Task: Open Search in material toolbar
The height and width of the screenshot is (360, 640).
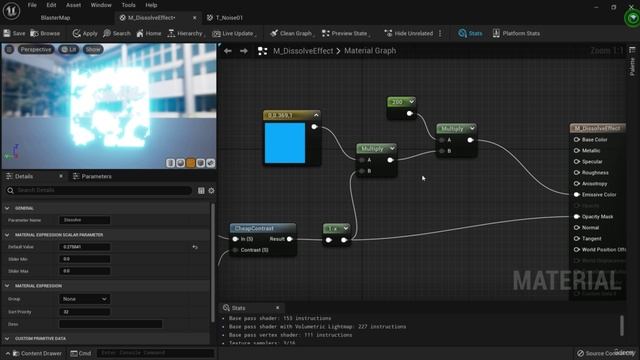Action: coord(117,33)
